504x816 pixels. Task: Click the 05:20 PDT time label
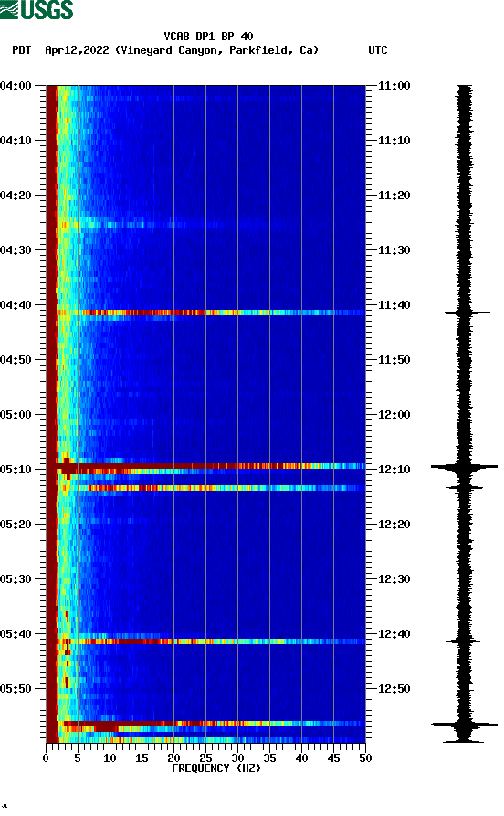click(x=16, y=525)
